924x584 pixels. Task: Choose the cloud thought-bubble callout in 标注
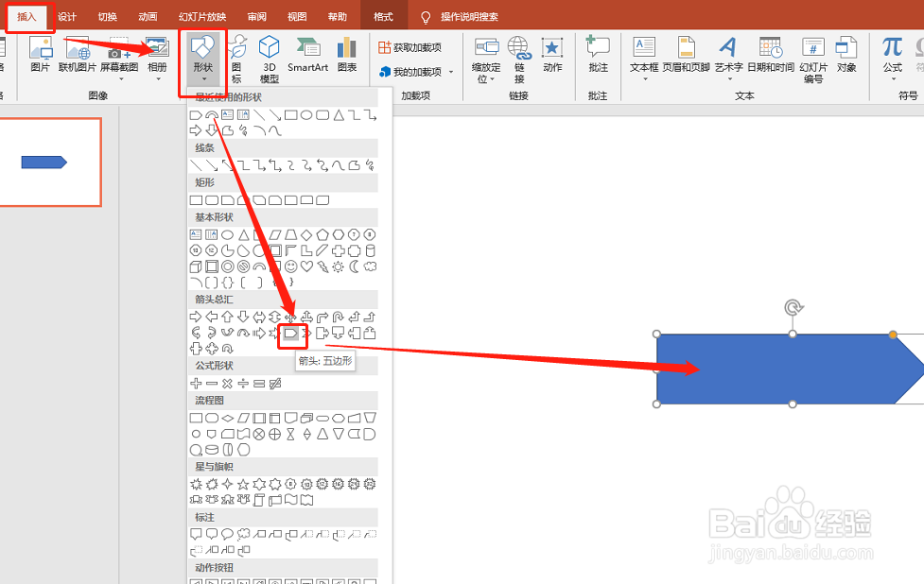pyautogui.click(x=243, y=535)
